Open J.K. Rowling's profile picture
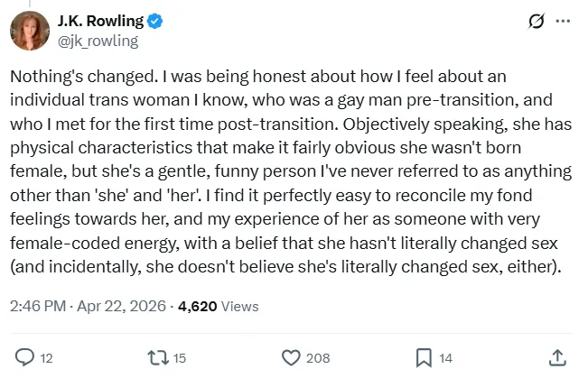The image size is (588, 378). [x=29, y=31]
